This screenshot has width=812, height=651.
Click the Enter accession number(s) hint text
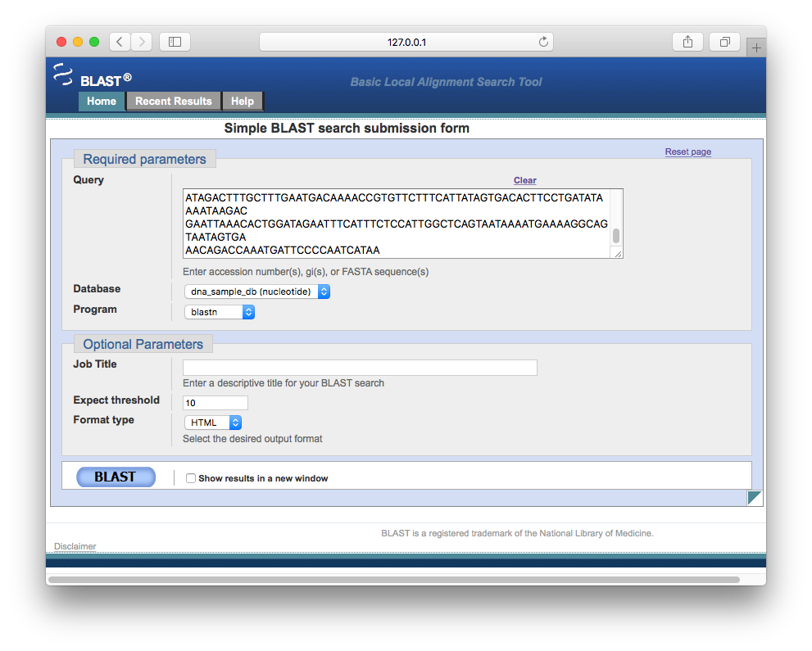click(306, 272)
